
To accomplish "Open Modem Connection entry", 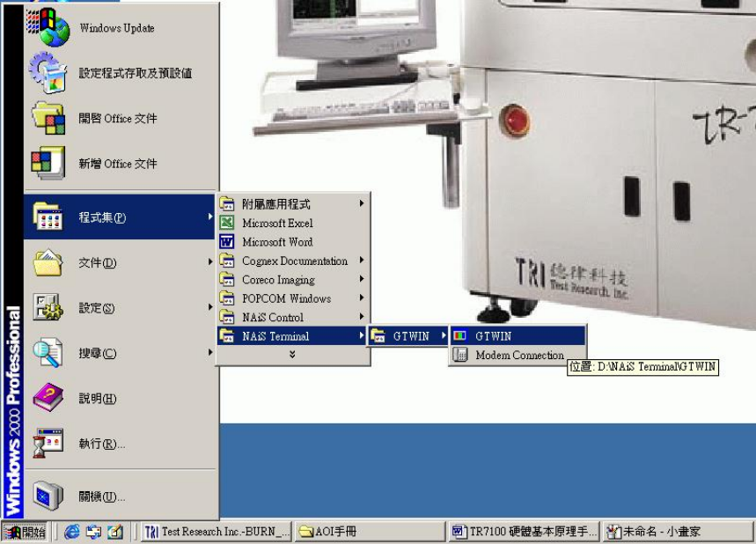I will pos(517,355).
